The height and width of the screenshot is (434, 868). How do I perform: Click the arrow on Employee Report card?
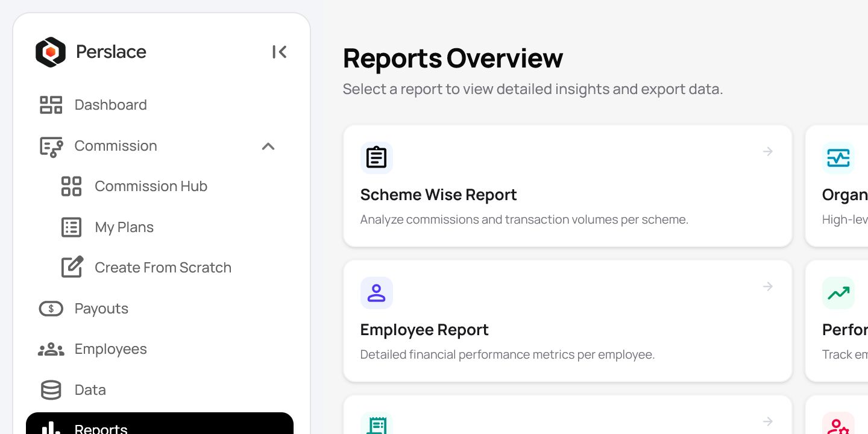(767, 286)
